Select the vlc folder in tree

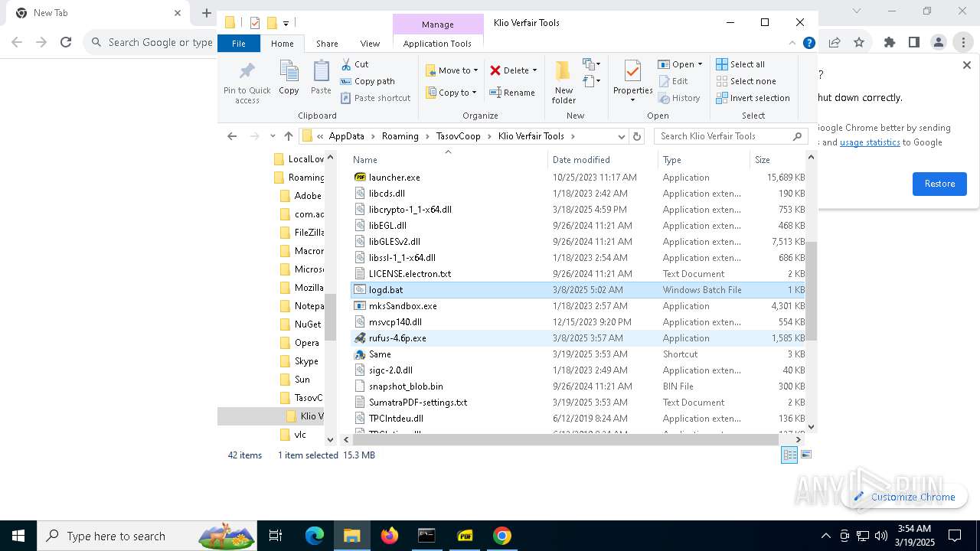(x=293, y=435)
